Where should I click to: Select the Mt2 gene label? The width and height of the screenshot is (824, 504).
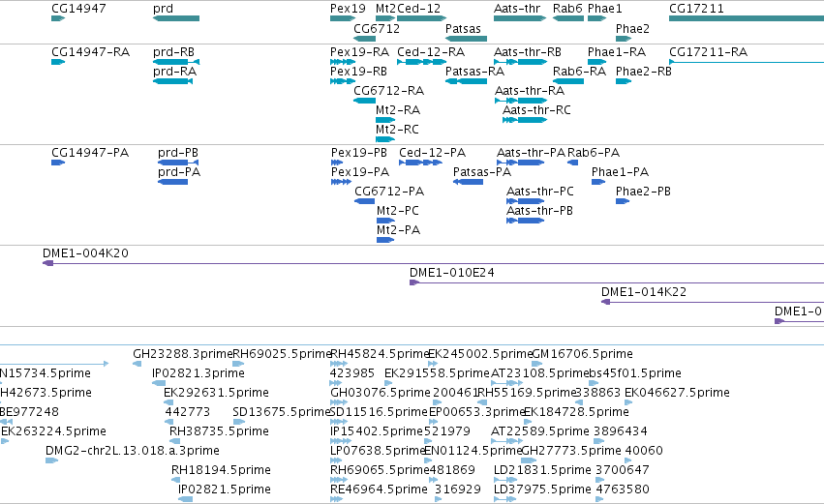(385, 9)
